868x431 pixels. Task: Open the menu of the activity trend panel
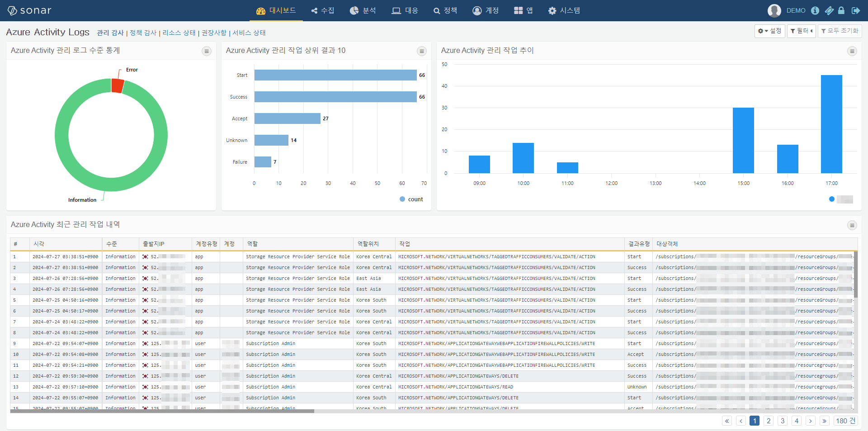(852, 51)
